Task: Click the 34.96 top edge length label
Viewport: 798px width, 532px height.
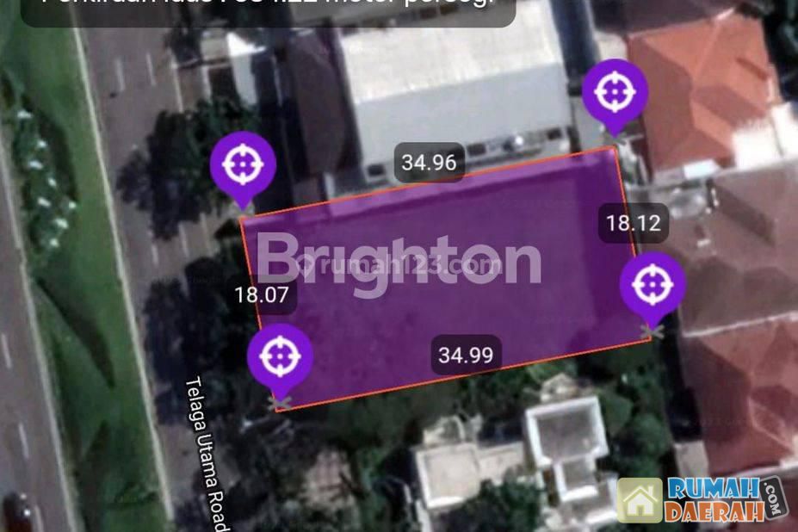Action: [x=429, y=163]
